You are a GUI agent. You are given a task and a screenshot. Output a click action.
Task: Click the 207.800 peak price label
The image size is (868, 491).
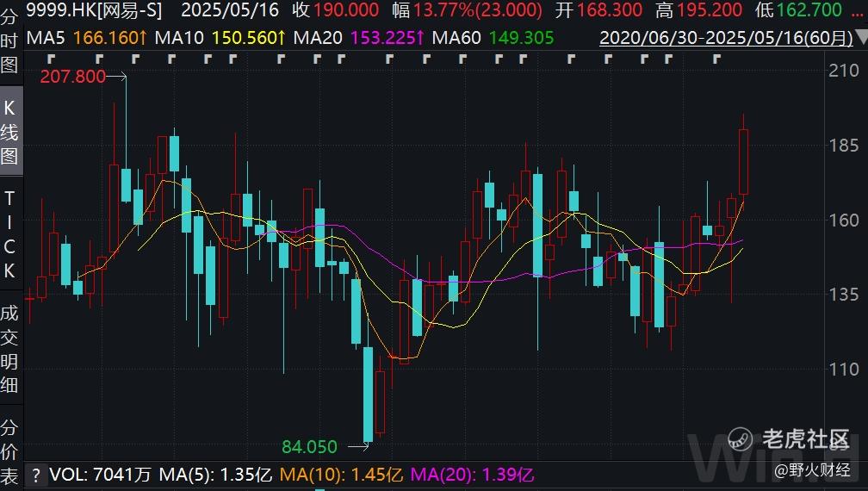(72, 77)
